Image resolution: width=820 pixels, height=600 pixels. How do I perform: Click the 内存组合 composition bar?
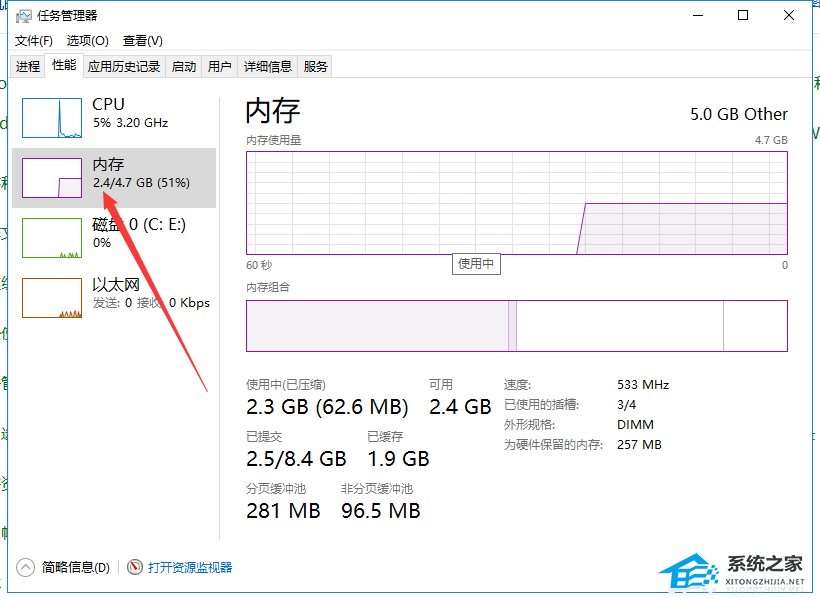[x=516, y=326]
